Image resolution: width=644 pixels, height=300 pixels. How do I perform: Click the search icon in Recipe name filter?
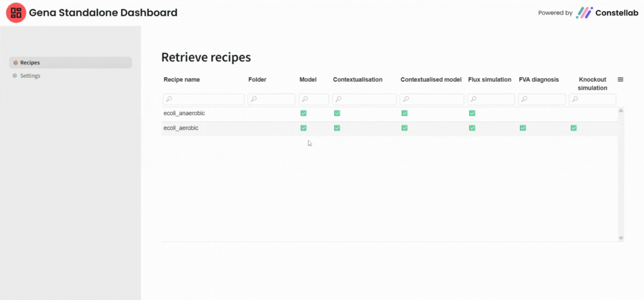click(x=168, y=100)
